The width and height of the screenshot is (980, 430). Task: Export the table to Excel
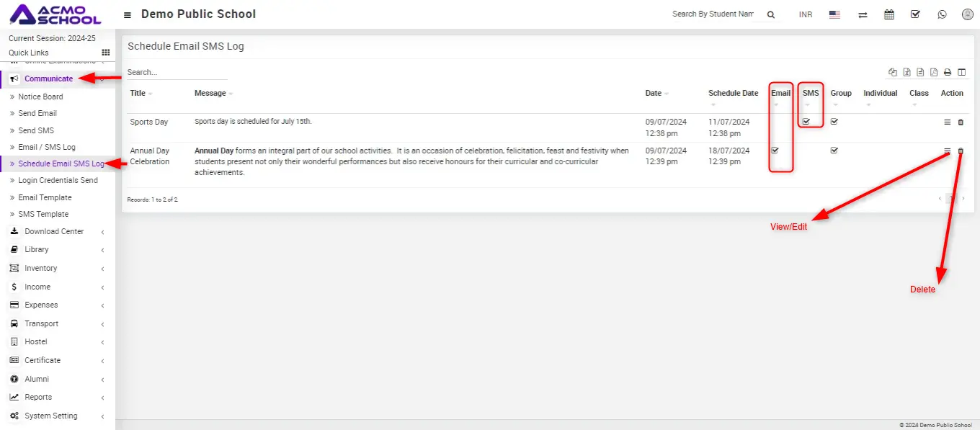[907, 72]
